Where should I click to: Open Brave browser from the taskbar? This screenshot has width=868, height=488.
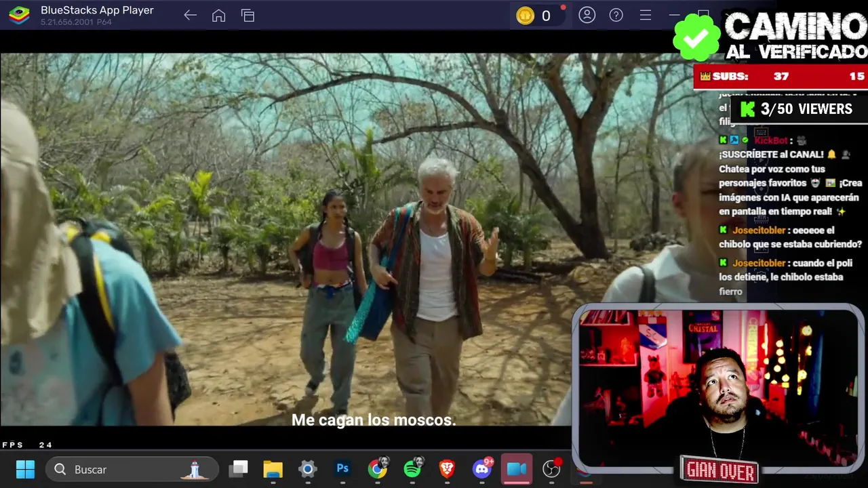447,469
